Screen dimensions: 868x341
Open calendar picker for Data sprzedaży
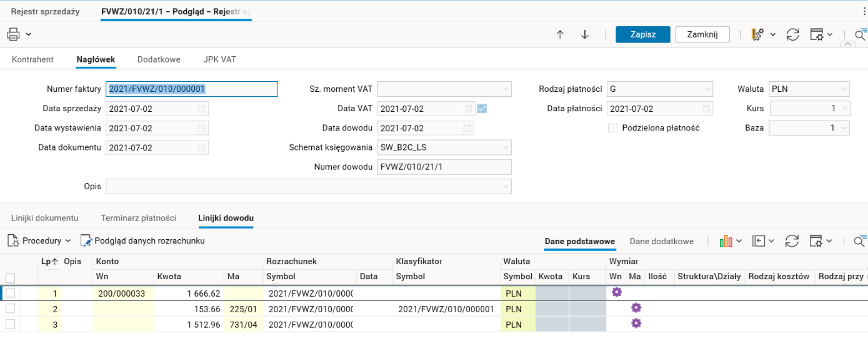(x=202, y=109)
